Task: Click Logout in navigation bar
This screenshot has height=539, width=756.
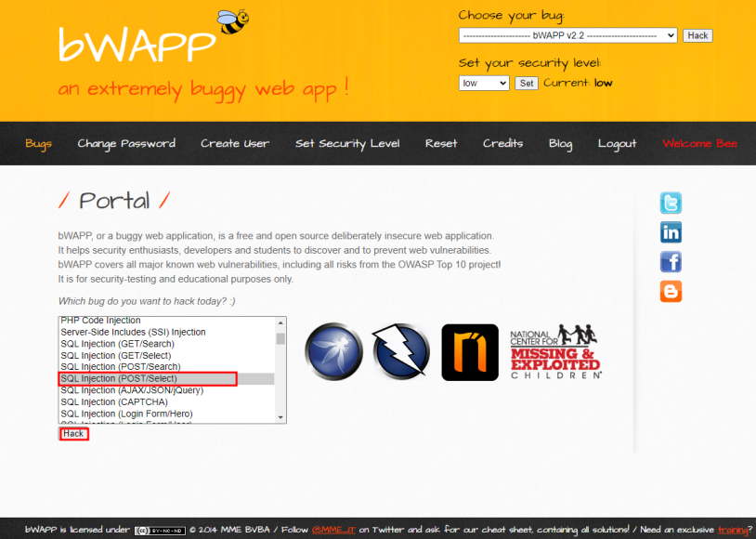Action: click(617, 143)
